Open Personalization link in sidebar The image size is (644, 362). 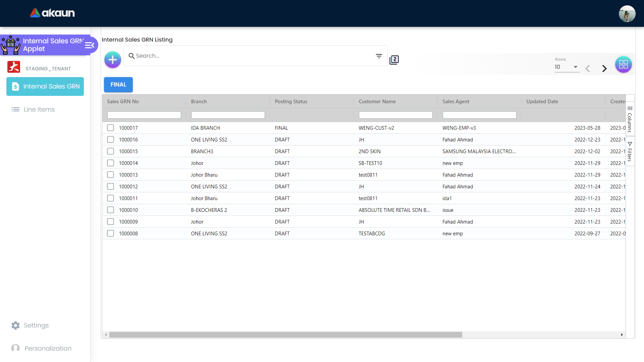click(x=48, y=348)
